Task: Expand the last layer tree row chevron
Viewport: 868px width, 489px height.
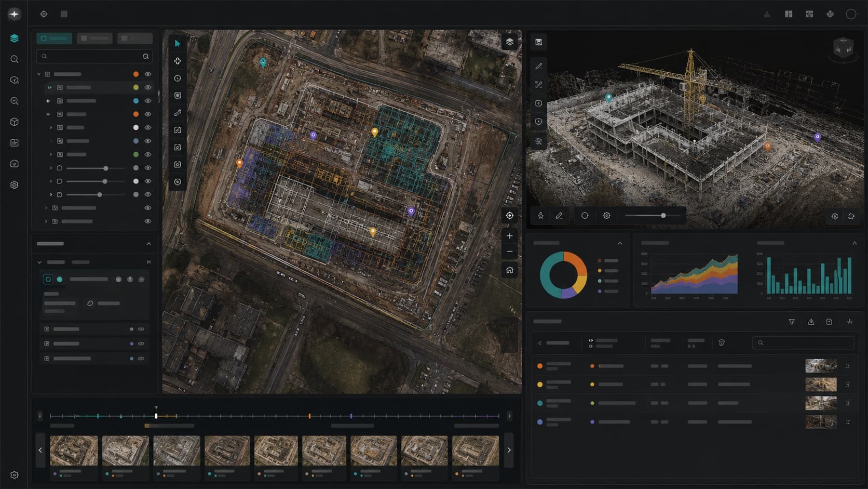Action: (46, 221)
